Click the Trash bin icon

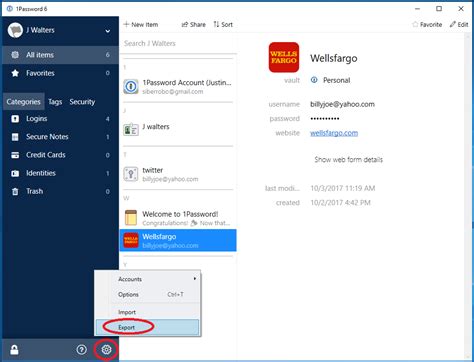[15, 192]
